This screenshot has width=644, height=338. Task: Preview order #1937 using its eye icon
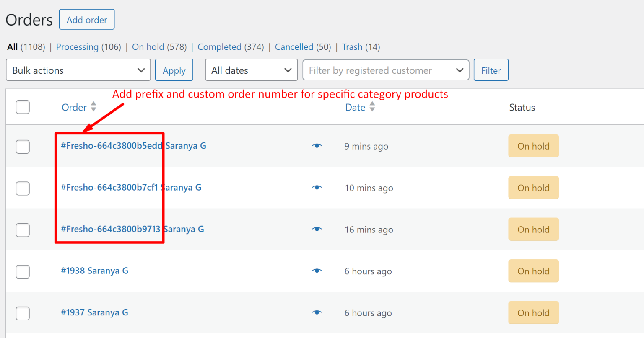click(x=317, y=312)
